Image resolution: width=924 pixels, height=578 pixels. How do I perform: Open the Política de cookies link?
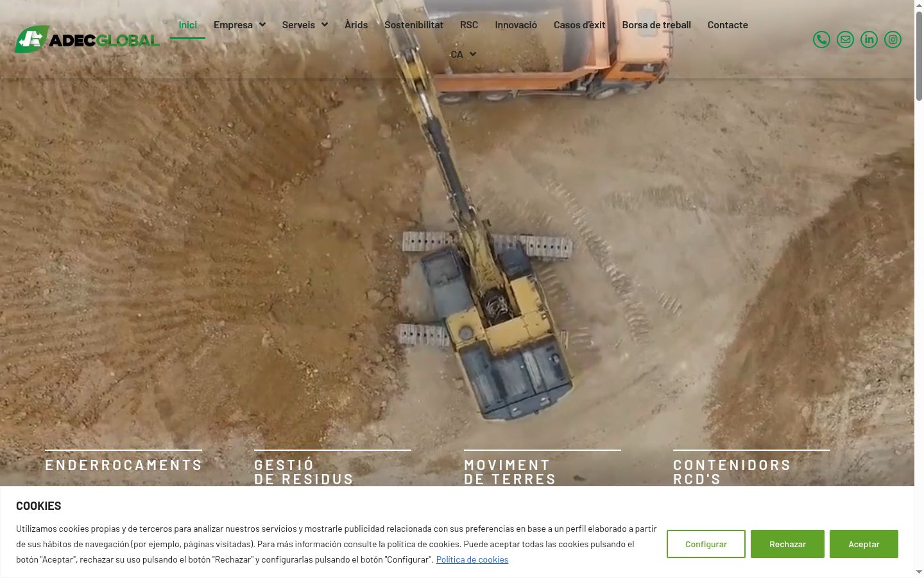pyautogui.click(x=472, y=559)
